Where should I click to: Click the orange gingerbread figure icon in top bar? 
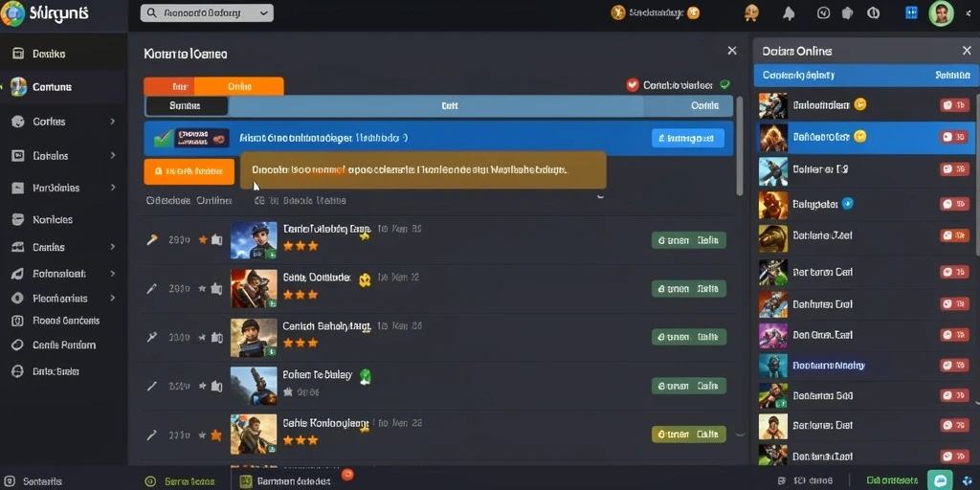pyautogui.click(x=752, y=13)
